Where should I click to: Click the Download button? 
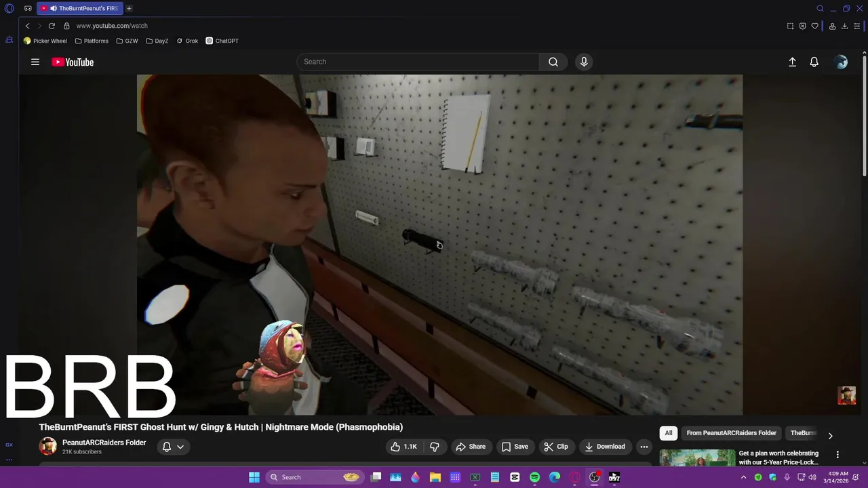point(605,447)
